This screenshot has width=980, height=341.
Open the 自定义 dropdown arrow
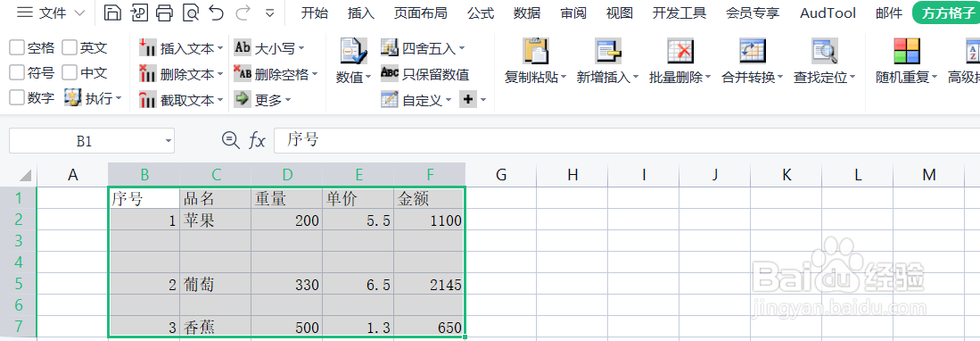point(449,99)
